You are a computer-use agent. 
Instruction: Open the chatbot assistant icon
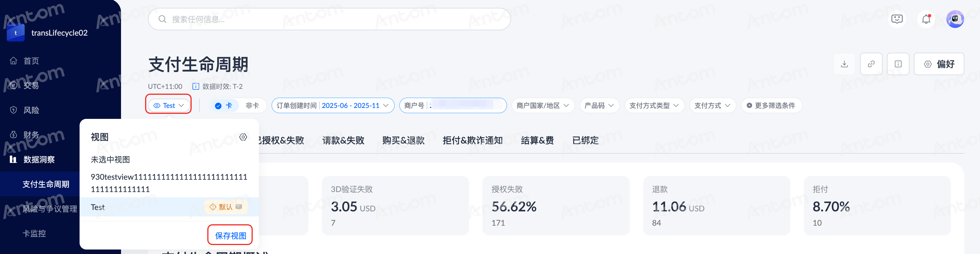pos(897,19)
